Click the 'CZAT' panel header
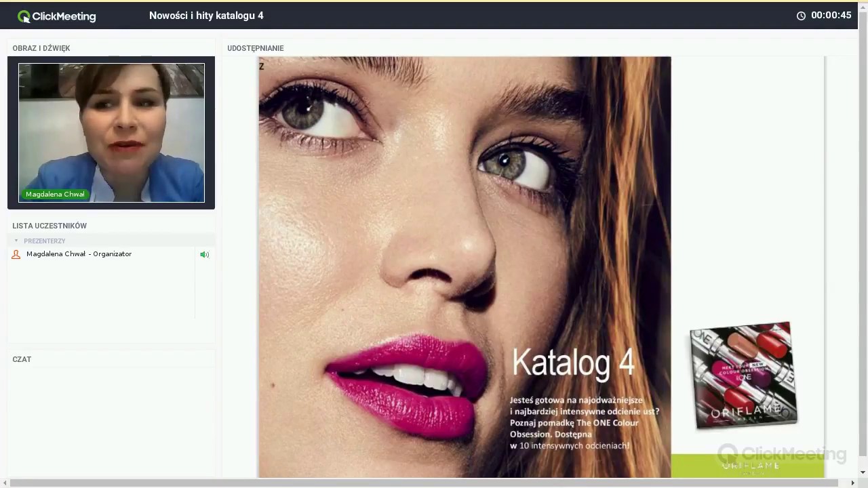The width and height of the screenshot is (868, 488). pos(22,359)
